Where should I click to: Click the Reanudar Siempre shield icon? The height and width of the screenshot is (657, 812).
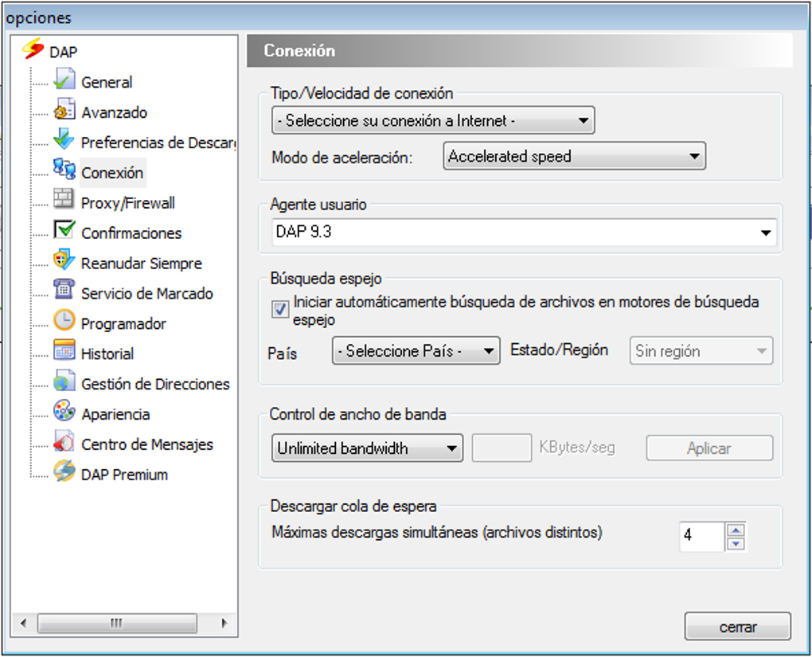64,260
